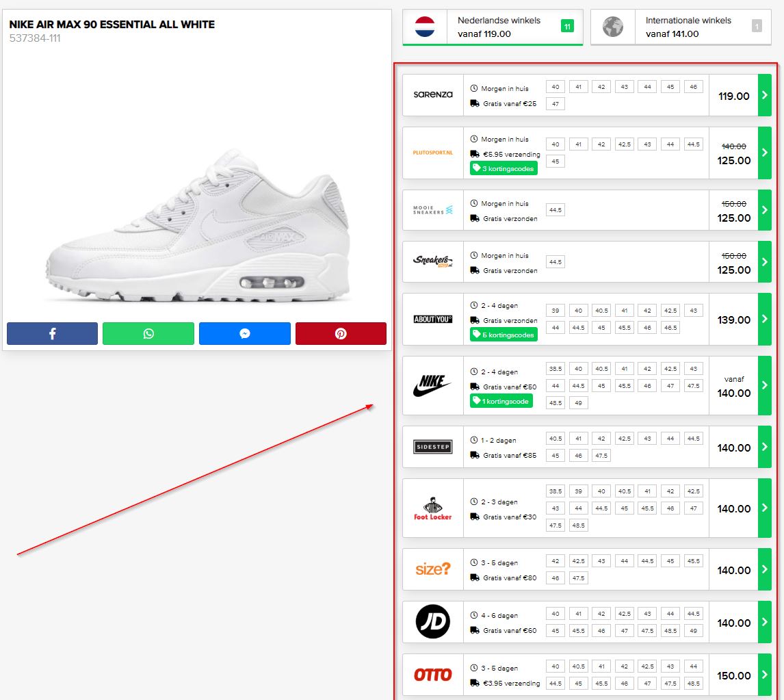Click the product title 'Nike Air Max 90 Essential All White'
The width and height of the screenshot is (784, 700).
pos(112,24)
